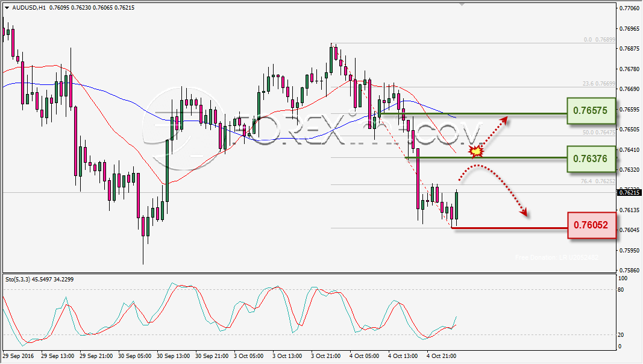The height and width of the screenshot is (364, 643).
Task: Click the 0.76045 price axis label
Action: click(x=630, y=230)
